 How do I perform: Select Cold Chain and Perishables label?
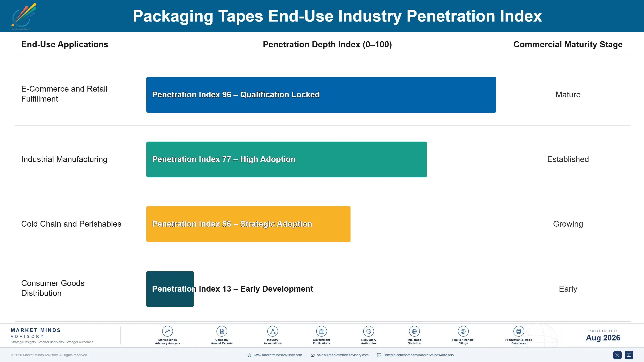pyautogui.click(x=71, y=224)
